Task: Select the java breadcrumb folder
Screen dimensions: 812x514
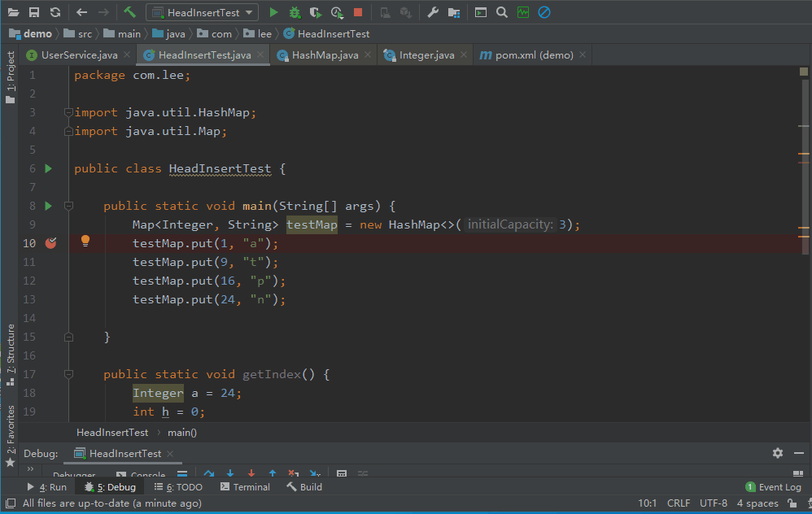Action: 168,34
